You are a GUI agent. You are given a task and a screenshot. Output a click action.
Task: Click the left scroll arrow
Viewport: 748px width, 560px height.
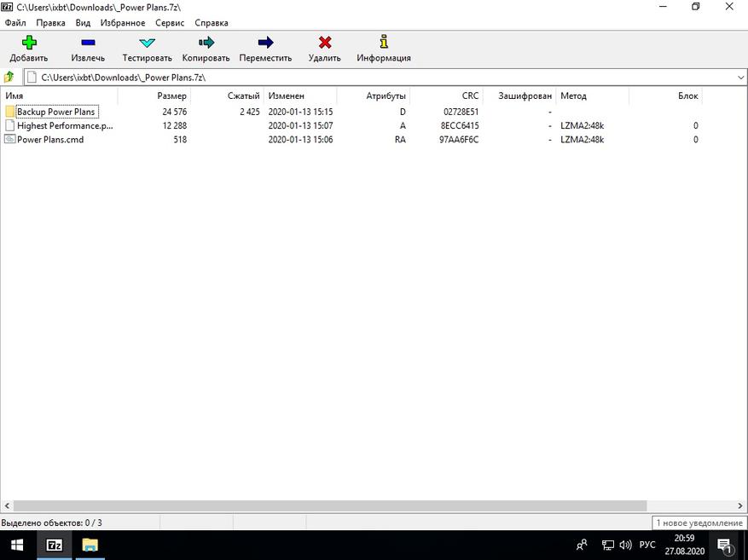(x=6, y=505)
